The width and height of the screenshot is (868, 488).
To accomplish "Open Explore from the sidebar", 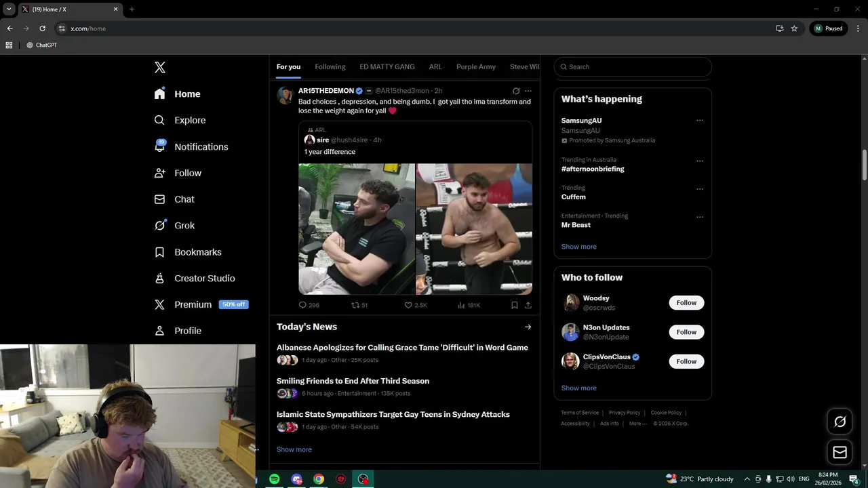I will coord(180,120).
